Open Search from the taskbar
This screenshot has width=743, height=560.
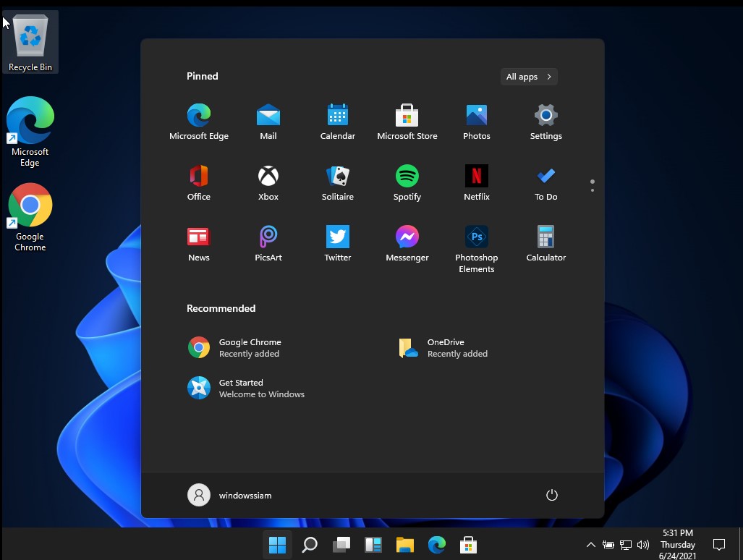tap(309, 544)
